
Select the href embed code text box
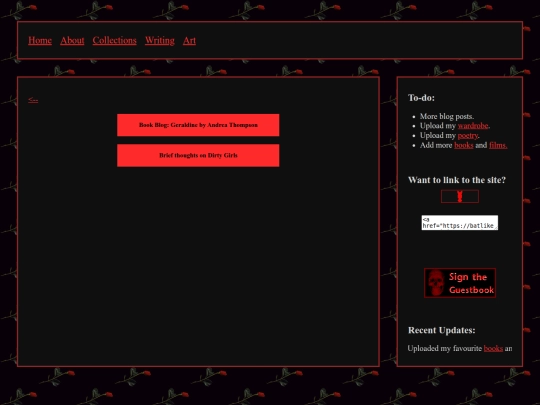[x=460, y=222]
